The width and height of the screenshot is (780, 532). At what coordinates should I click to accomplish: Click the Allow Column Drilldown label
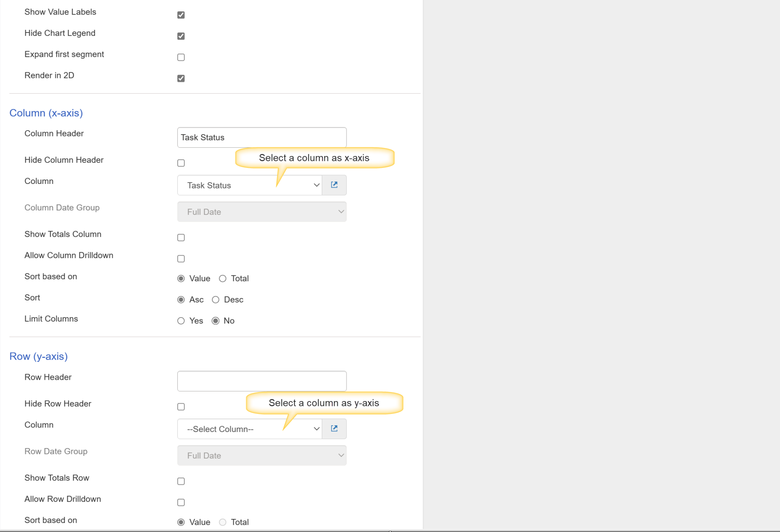[69, 255]
